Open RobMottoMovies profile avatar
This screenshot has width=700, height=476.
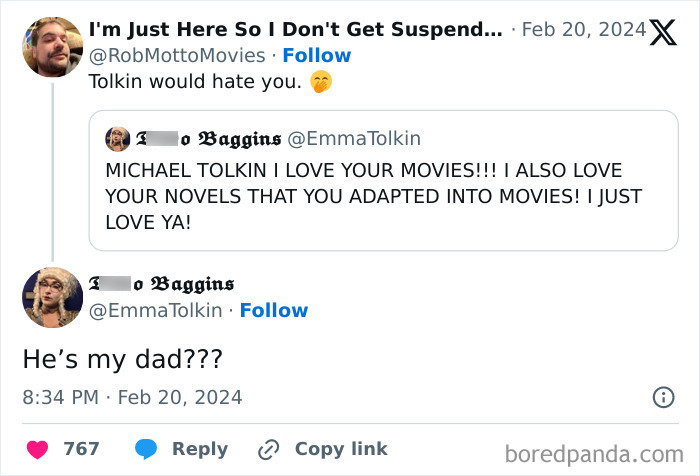(51, 47)
